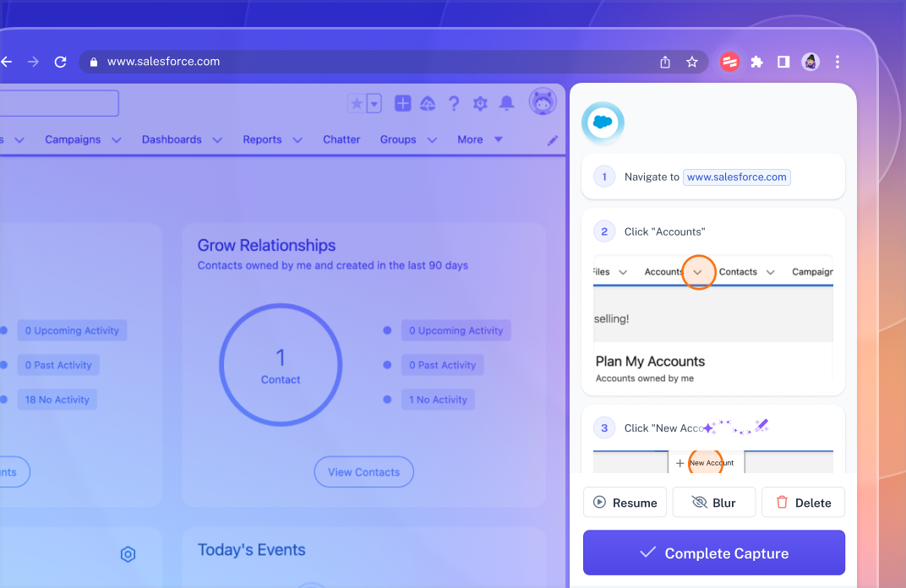Click the View Contacts button
Image resolution: width=906 pixels, height=588 pixels.
coord(364,472)
